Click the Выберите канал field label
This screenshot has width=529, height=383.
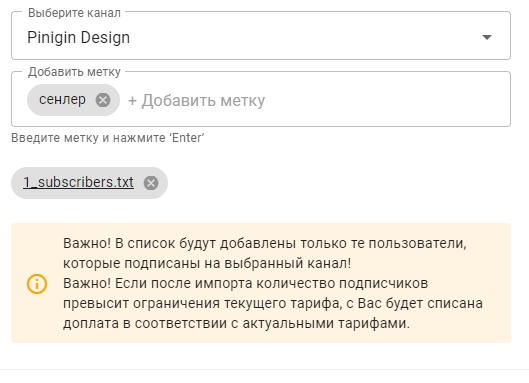pyautogui.click(x=74, y=12)
